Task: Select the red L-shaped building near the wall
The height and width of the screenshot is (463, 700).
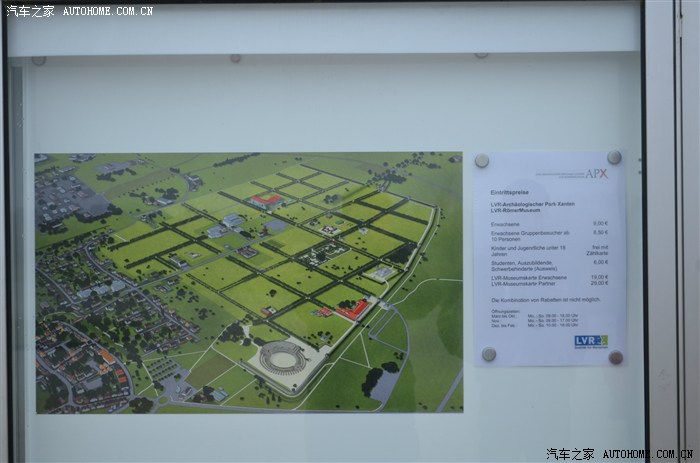Action: (351, 310)
